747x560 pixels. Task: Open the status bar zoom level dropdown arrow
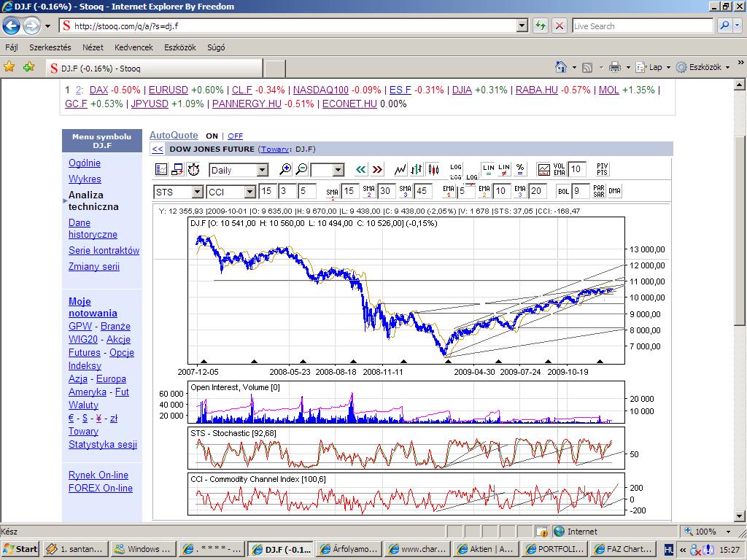tap(729, 532)
